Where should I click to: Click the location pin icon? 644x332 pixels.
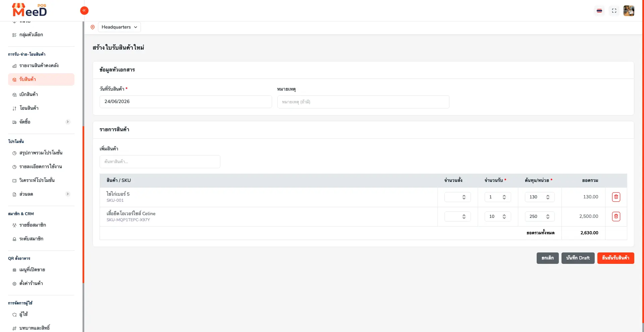[x=93, y=27]
